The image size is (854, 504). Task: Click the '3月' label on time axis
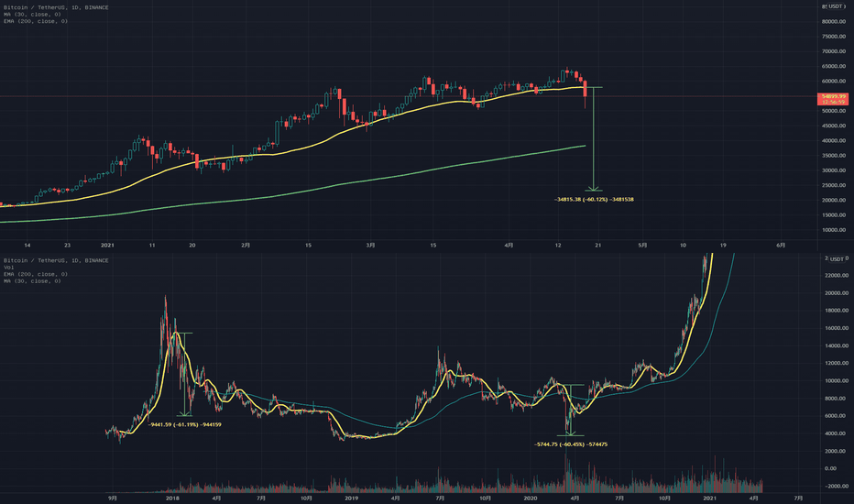(370, 246)
